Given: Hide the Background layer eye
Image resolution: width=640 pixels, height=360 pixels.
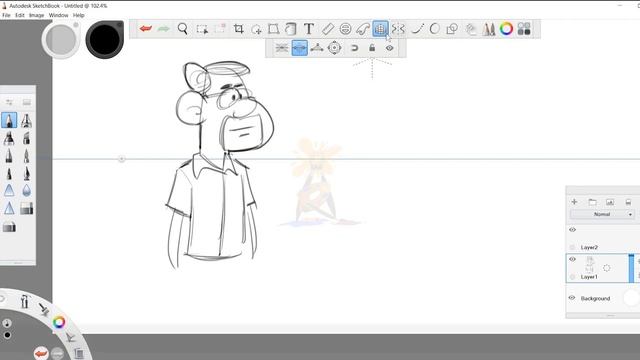Looking at the screenshot, I should pyautogui.click(x=572, y=298).
